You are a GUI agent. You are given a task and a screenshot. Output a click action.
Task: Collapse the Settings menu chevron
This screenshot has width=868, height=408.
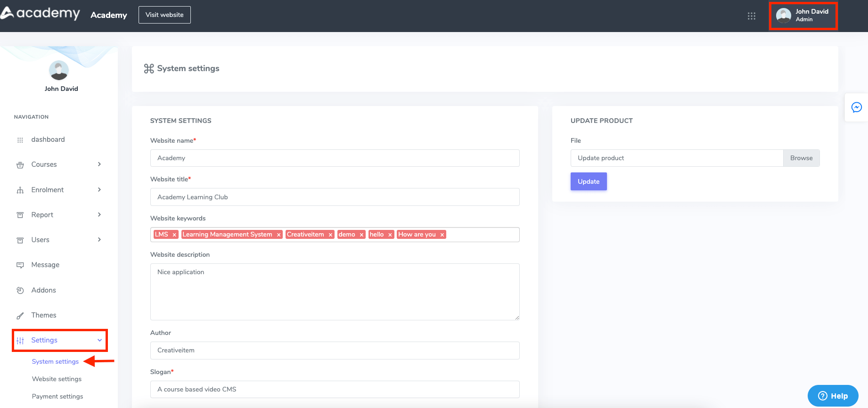(99, 340)
